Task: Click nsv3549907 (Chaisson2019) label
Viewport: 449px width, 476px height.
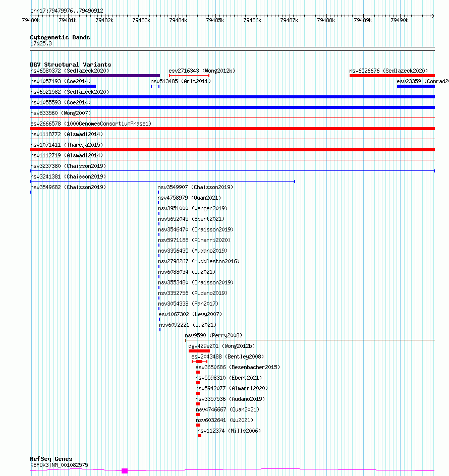Action: [195, 187]
